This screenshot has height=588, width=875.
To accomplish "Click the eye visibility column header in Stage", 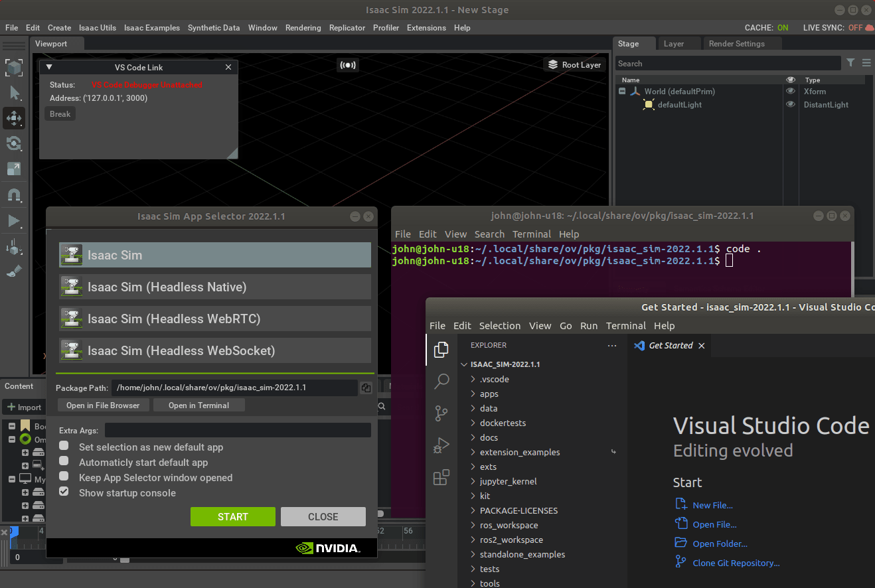I will point(790,80).
